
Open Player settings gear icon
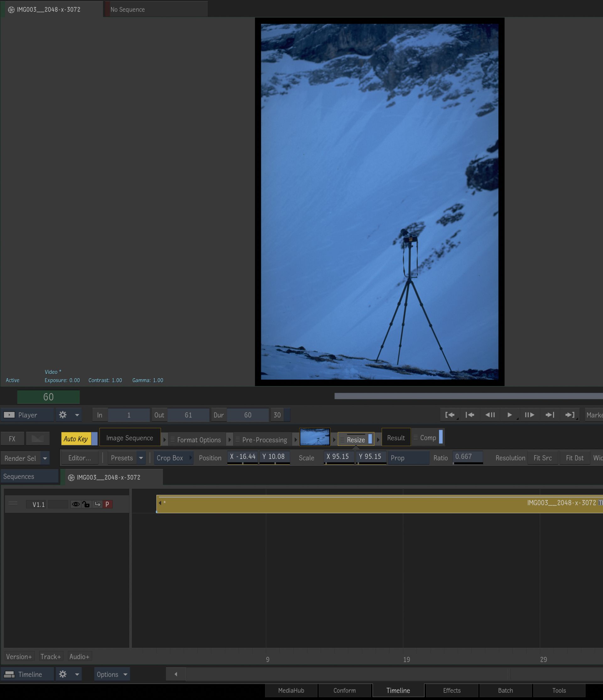coord(63,415)
